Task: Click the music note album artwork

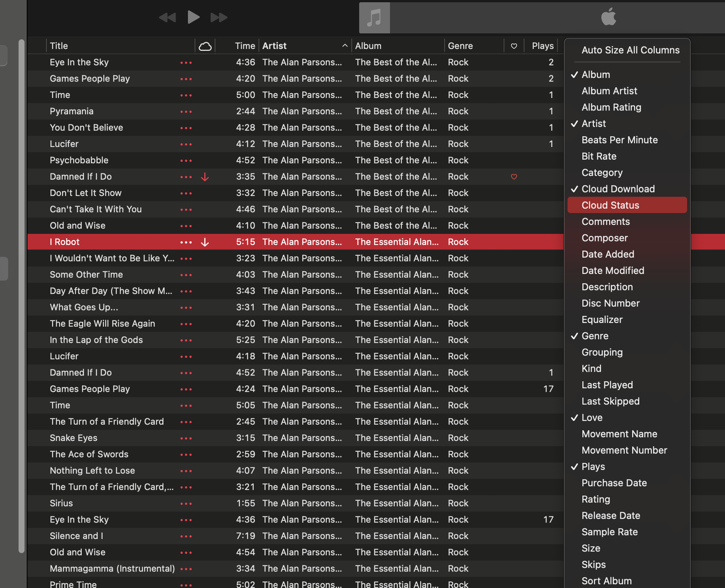Action: click(x=374, y=18)
